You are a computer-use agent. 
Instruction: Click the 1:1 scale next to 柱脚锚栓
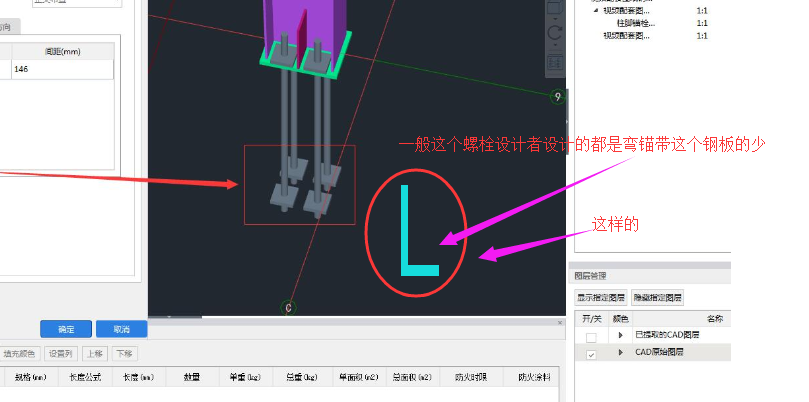point(702,23)
